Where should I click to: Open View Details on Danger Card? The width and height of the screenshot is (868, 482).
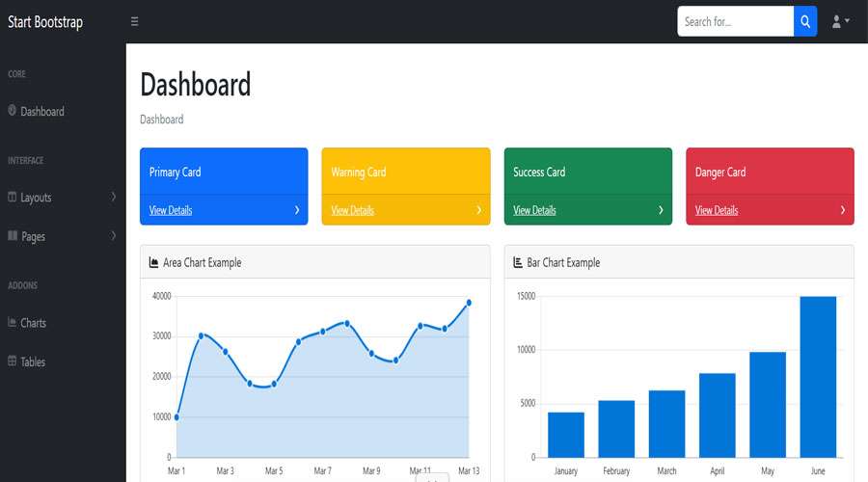coord(717,210)
